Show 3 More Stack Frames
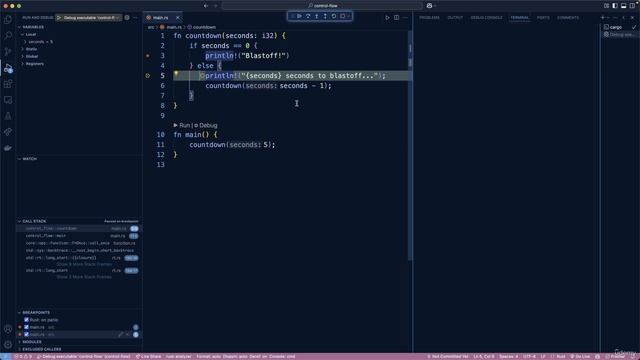 point(84,277)
